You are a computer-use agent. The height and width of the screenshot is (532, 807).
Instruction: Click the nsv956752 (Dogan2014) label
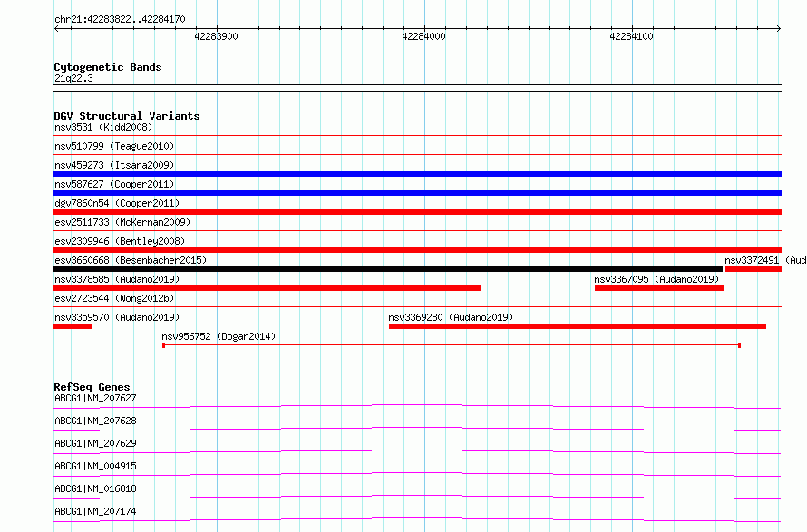coord(219,336)
